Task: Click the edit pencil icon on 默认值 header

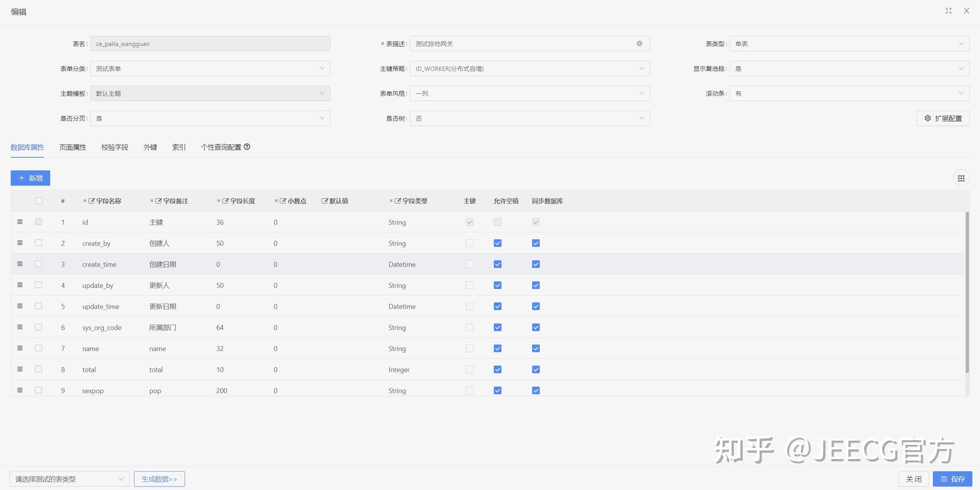Action: tap(323, 201)
